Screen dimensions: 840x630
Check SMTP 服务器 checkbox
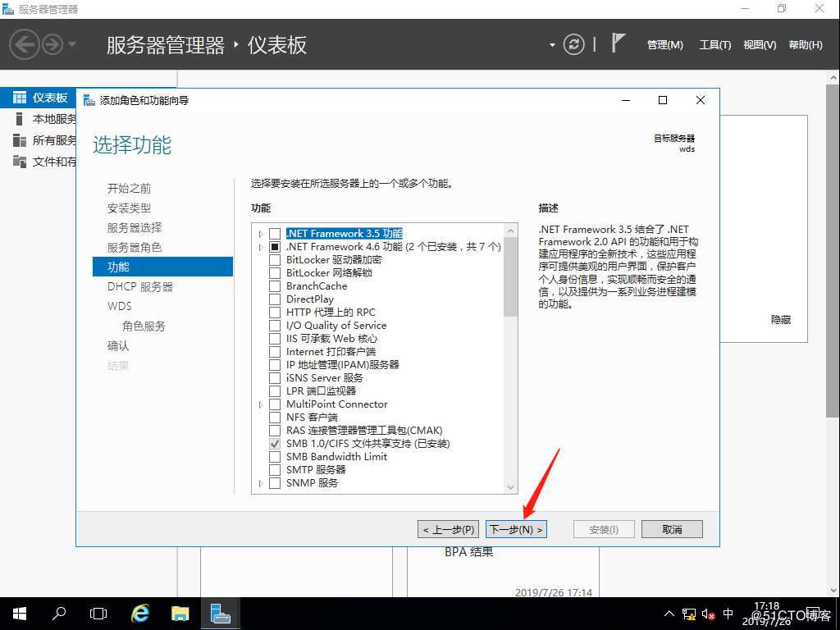point(274,470)
